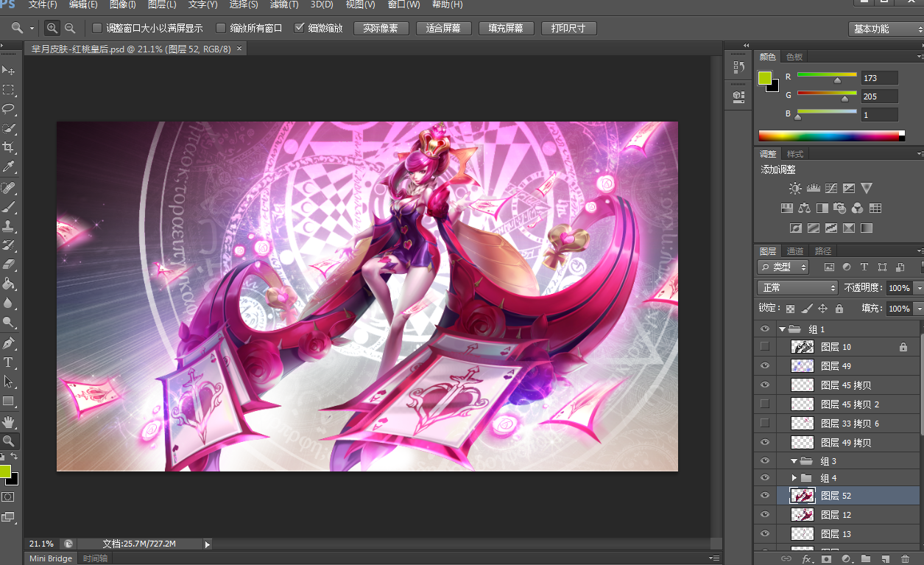Select the Rectangular Marquee tool
The height and width of the screenshot is (565, 924).
(8, 90)
